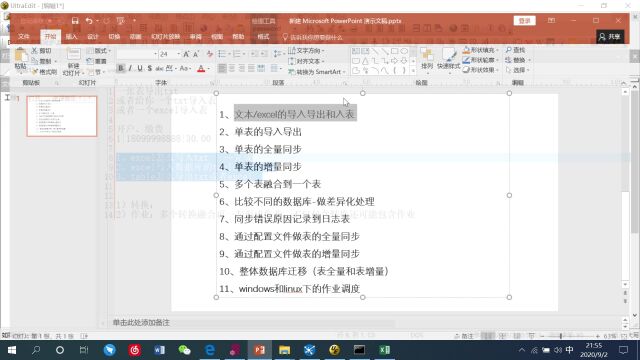Click the Undo arrow icon
640x360 pixels.
89,21
